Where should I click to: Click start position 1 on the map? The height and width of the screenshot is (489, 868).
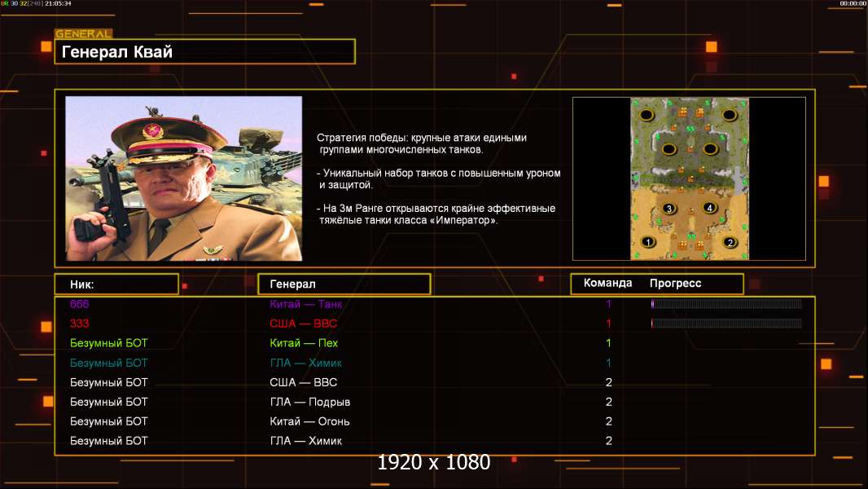[x=649, y=242]
